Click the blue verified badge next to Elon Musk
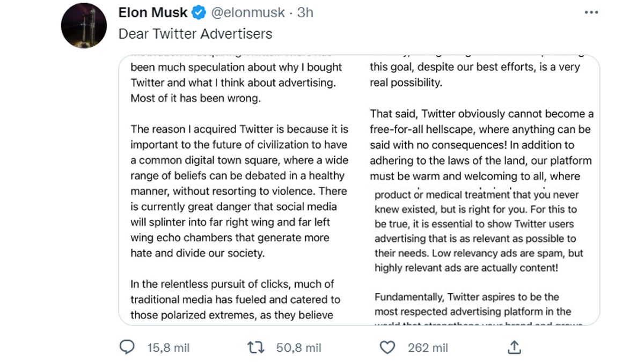The width and height of the screenshot is (644, 362). (198, 12)
